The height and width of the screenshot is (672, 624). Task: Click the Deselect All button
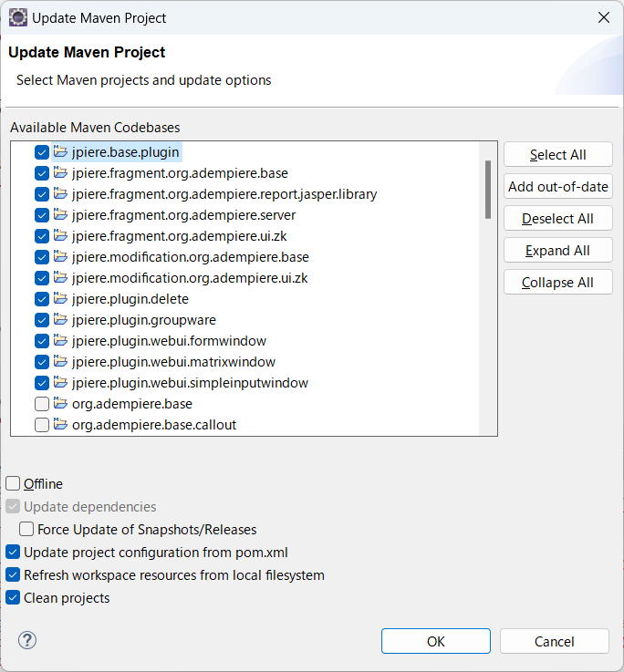[x=558, y=219]
